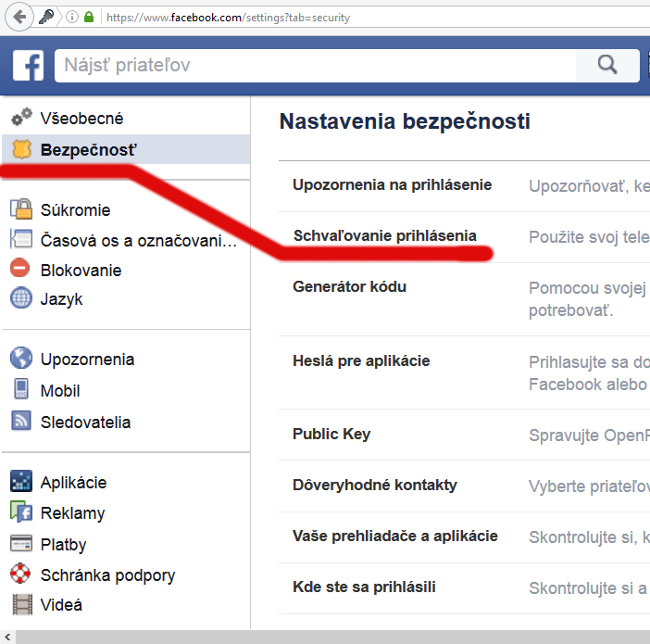650x644 pixels.
Task: Click the Nájsť priateľov search field
Action: [315, 65]
